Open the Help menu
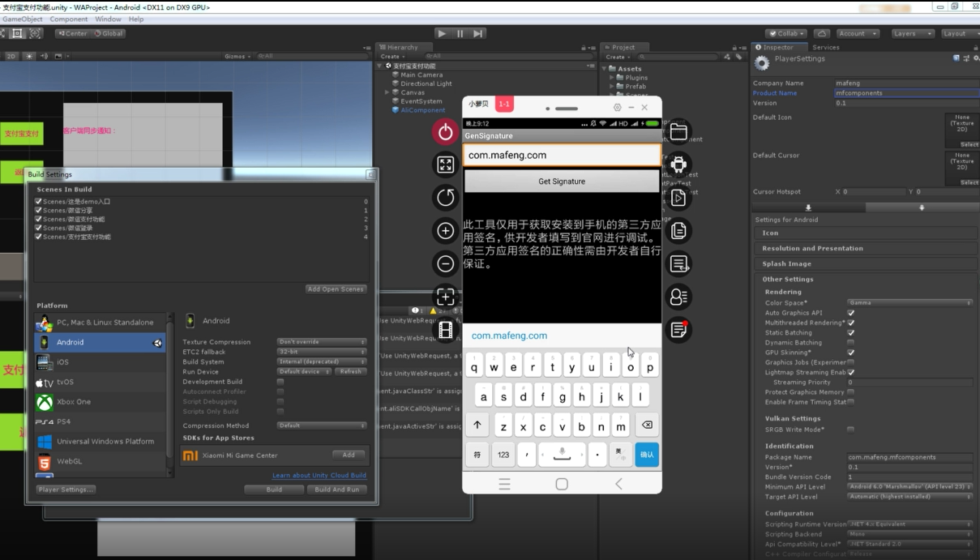This screenshot has width=980, height=560. pos(136,19)
